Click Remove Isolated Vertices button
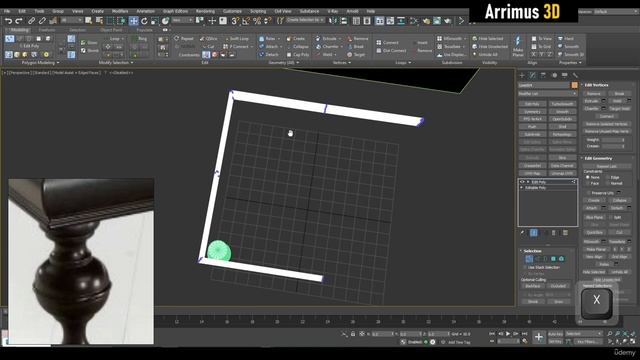 click(606, 124)
